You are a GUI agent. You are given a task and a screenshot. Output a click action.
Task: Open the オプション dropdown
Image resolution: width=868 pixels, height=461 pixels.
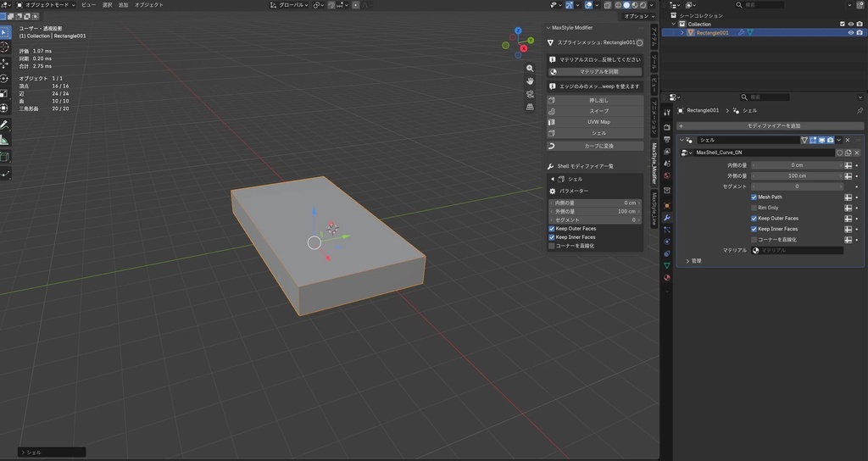[x=639, y=16]
